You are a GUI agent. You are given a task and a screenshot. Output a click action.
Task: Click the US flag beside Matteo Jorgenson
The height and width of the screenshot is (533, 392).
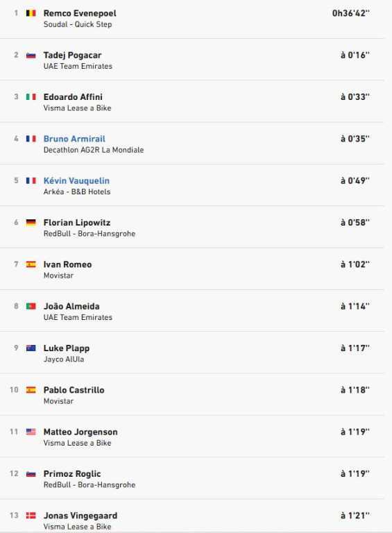pos(31,432)
